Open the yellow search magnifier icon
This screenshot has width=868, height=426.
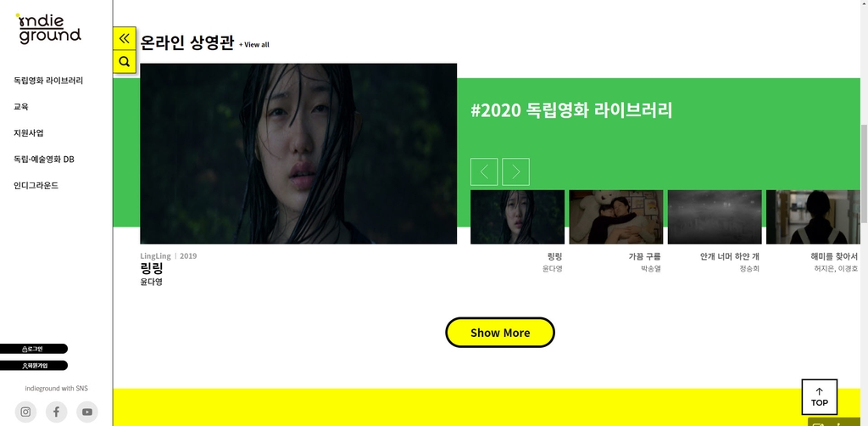click(125, 61)
